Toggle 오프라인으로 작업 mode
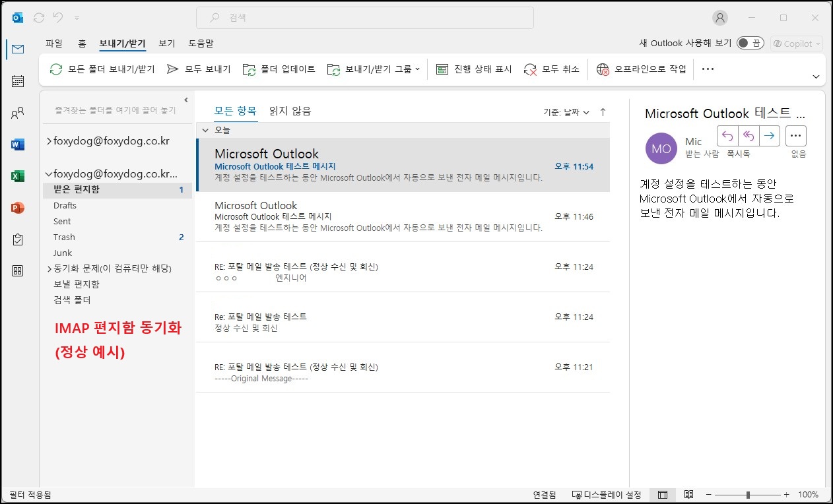833x504 pixels. [x=642, y=69]
